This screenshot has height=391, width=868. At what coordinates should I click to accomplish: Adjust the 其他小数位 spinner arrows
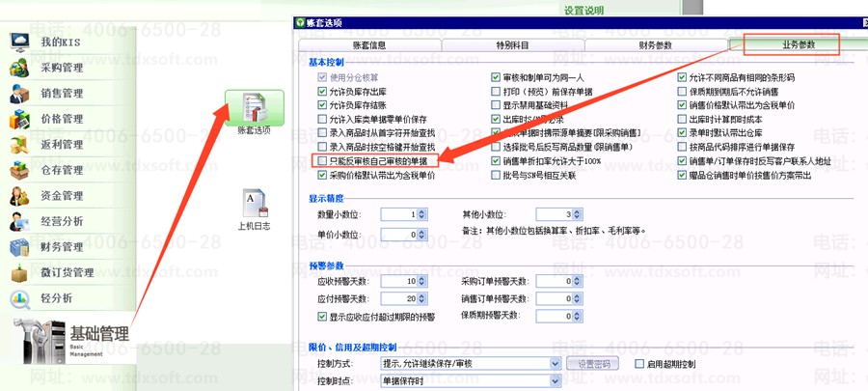tap(578, 214)
